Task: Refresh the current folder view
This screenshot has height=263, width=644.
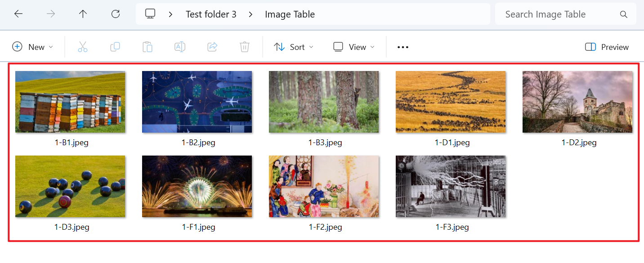Action: point(116,13)
